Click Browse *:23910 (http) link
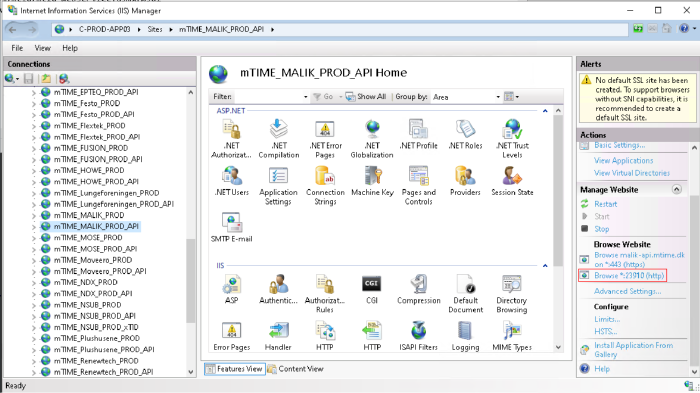 [x=629, y=276]
